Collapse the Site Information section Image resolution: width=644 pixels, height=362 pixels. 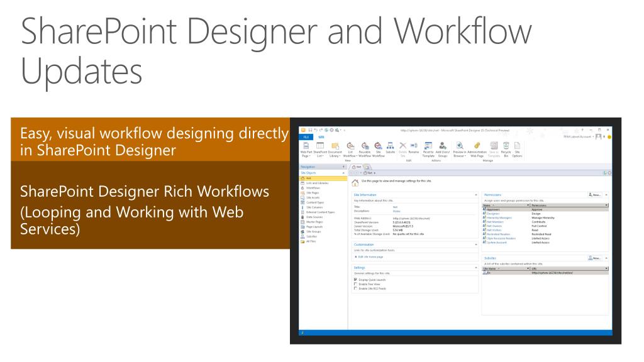[x=476, y=195]
